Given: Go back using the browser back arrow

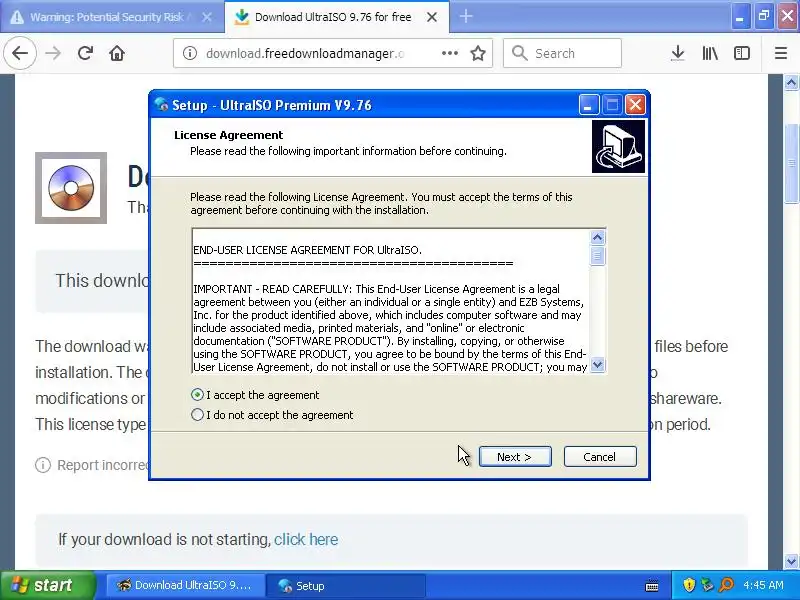Looking at the screenshot, I should pyautogui.click(x=20, y=53).
